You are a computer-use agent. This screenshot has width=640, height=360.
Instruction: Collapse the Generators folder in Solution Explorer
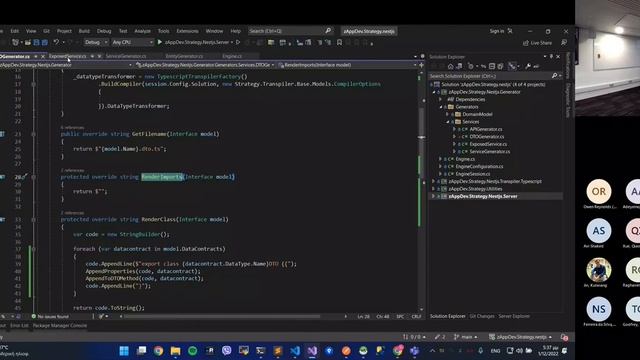441,107
